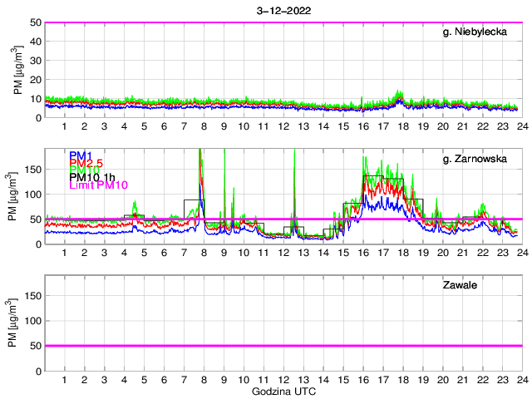Click hour 24 tick on the Niebylecka plot
The image size is (532, 399).
(x=521, y=126)
